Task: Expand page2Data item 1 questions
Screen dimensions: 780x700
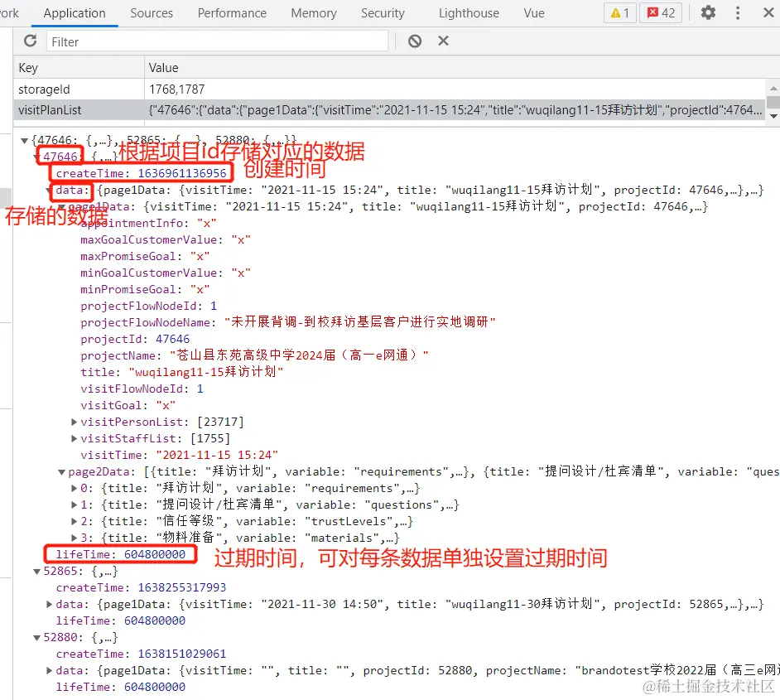Action: 74,504
